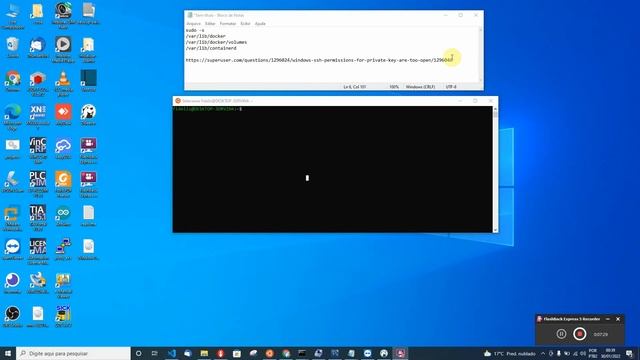Open the OBS Studio desktop shortcut

tap(13, 316)
